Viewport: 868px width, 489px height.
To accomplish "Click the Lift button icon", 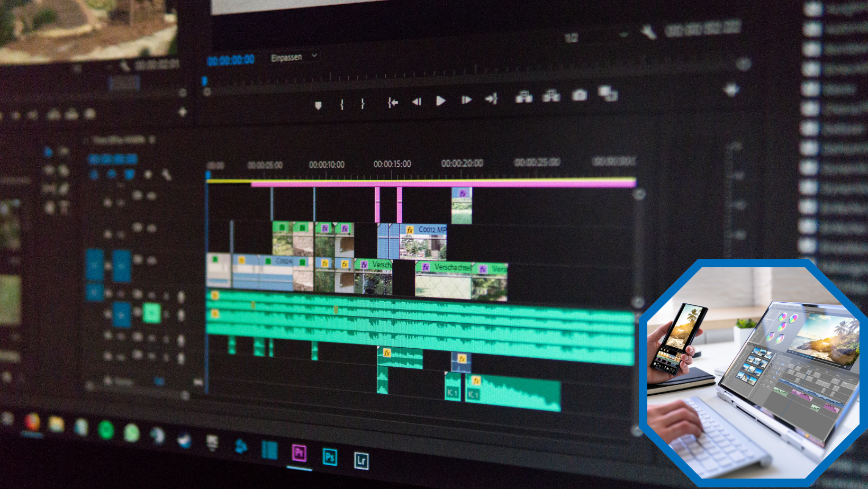I will [x=524, y=97].
